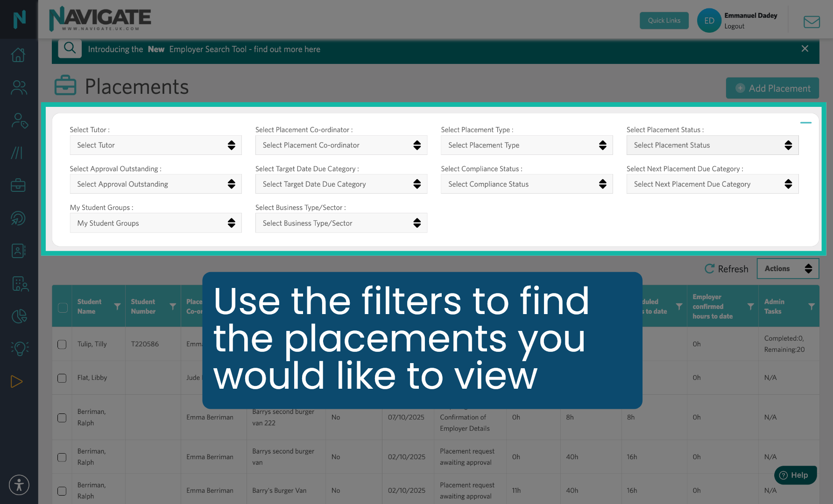This screenshot has height=504, width=833.
Task: Open the Select Placement Status dropdown
Action: 712,145
